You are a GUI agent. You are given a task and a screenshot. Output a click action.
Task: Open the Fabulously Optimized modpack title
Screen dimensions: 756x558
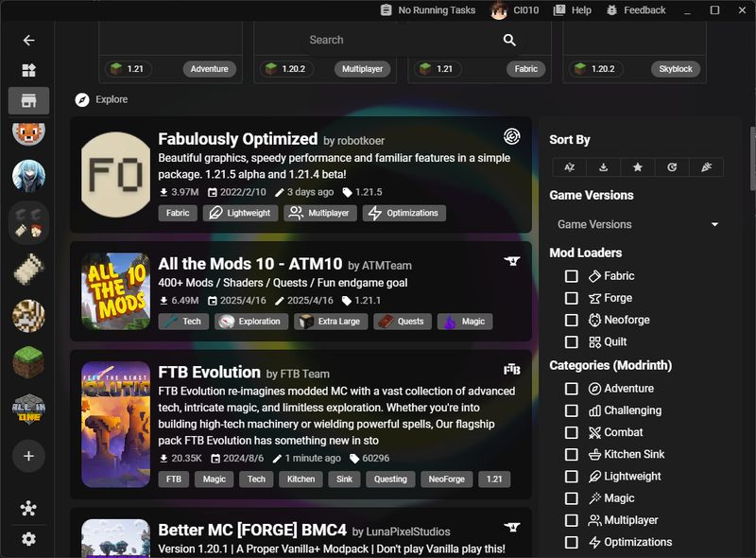[237, 139]
